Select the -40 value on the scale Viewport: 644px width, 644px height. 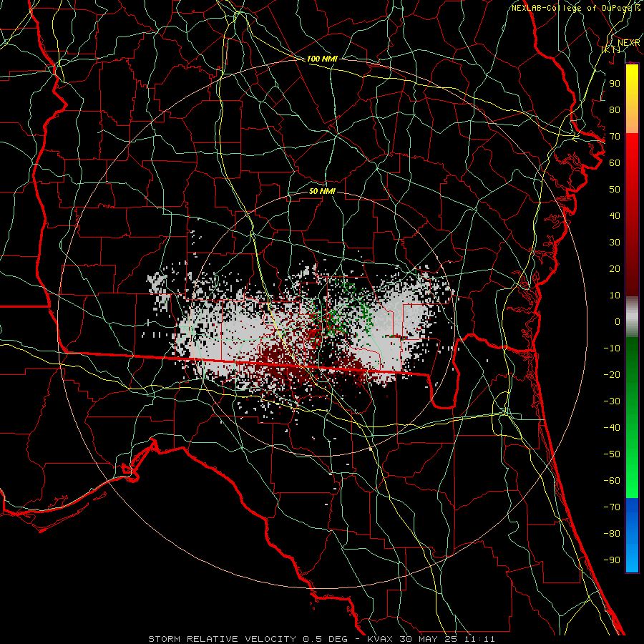pos(612,428)
